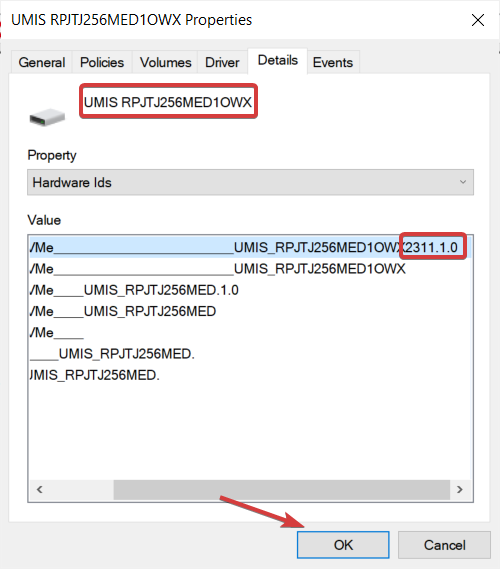Open the Policies tab
500x569 pixels.
click(102, 62)
